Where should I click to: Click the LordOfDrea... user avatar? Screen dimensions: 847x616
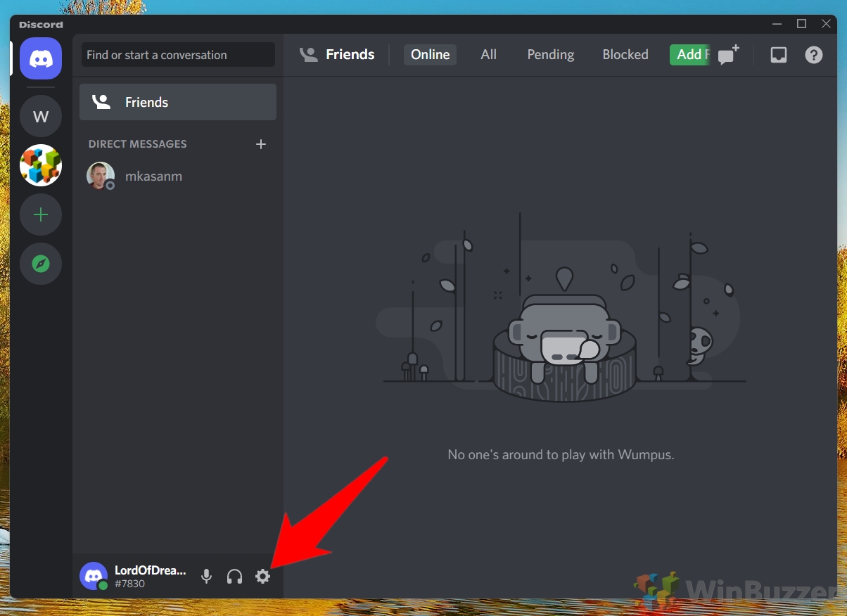pyautogui.click(x=94, y=576)
